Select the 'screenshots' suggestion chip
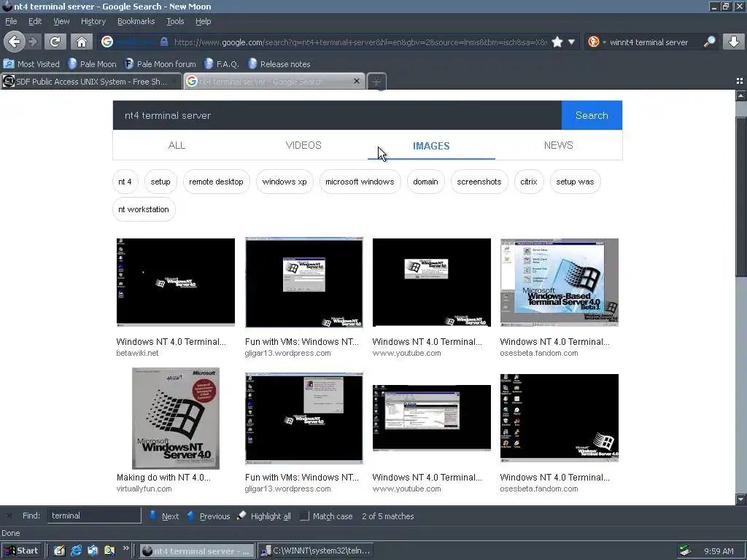This screenshot has width=747, height=560. [479, 182]
